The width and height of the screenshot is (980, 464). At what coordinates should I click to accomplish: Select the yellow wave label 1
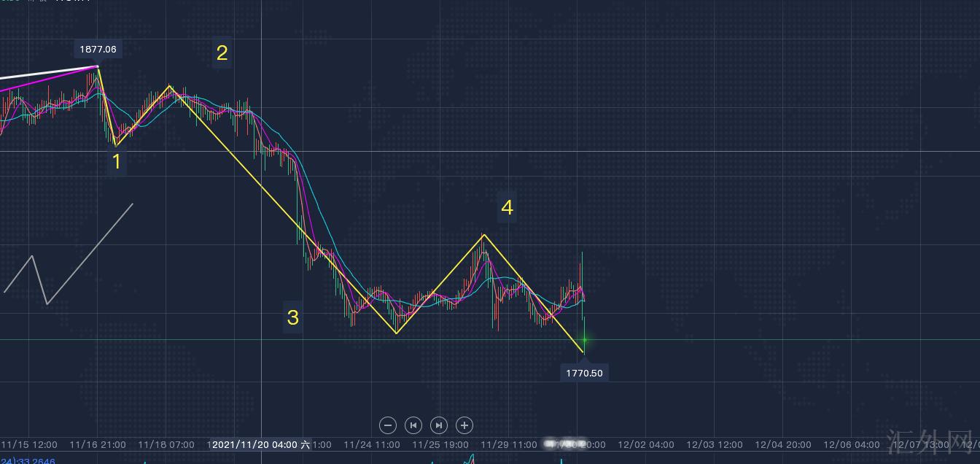tap(116, 161)
